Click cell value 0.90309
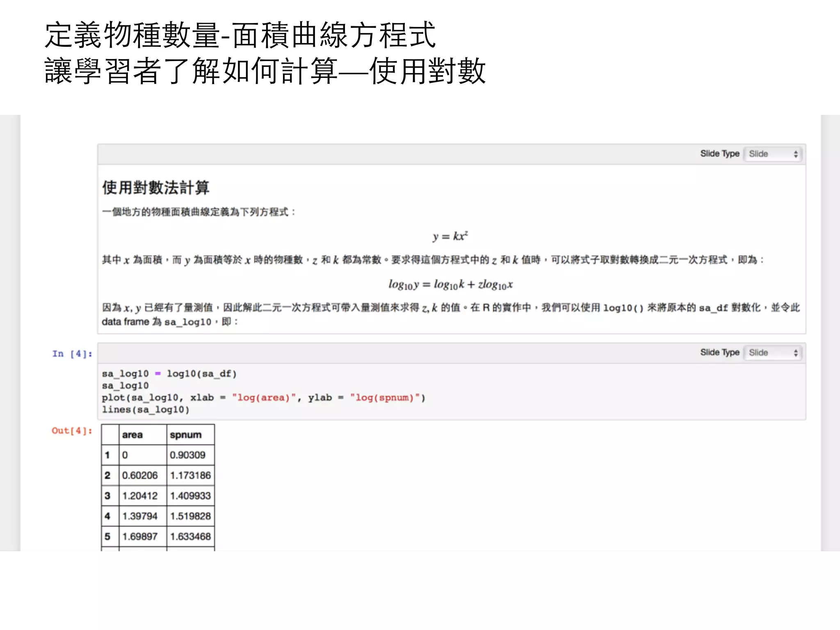Viewport: 840px width, 630px height. (187, 455)
